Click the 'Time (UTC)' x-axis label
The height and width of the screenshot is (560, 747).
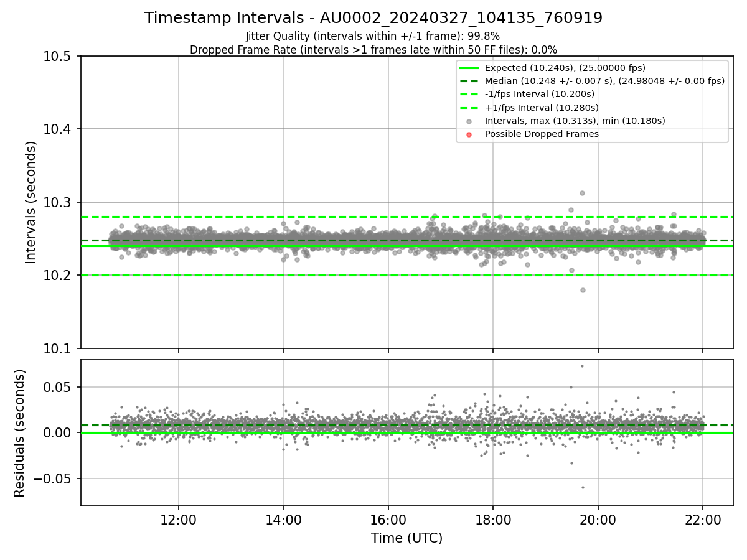(x=406, y=538)
